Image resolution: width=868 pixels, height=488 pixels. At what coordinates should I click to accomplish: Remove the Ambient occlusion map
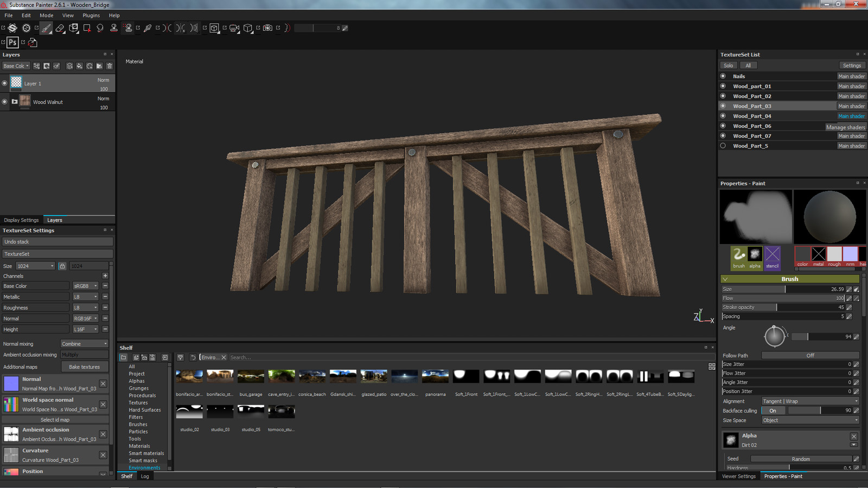tap(103, 434)
